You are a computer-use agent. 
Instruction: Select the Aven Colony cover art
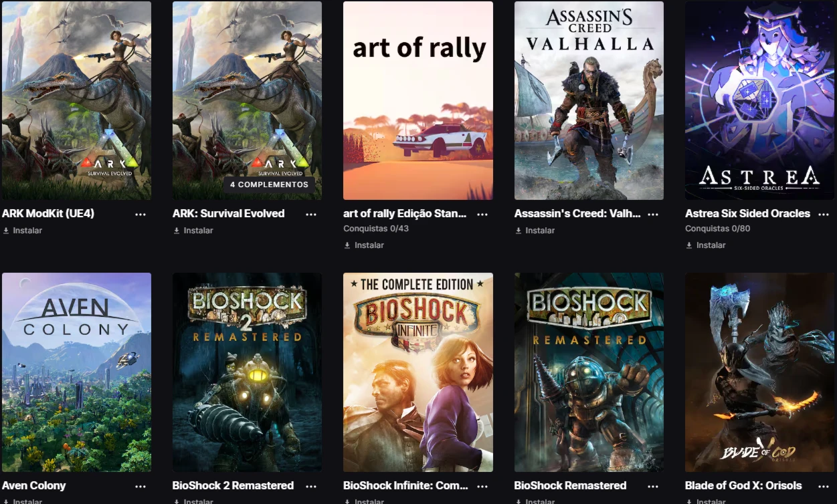click(76, 372)
